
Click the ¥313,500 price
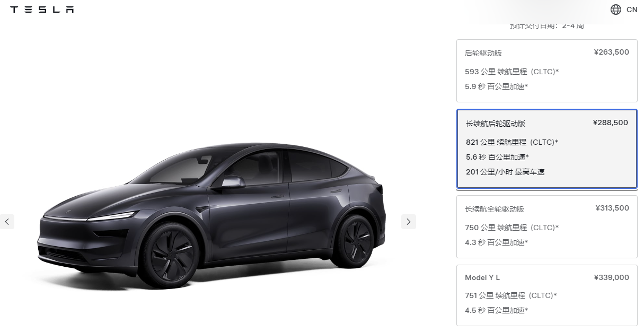[612, 208]
